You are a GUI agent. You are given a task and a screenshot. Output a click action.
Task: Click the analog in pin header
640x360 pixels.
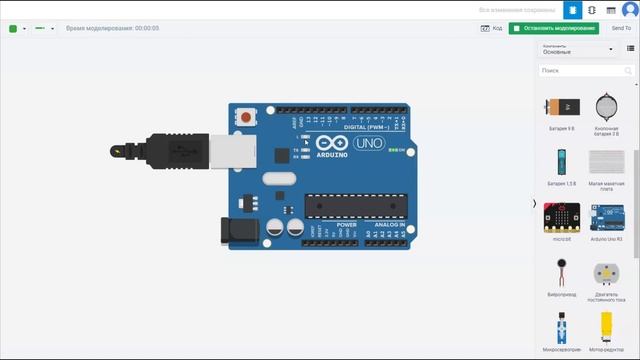[385, 243]
